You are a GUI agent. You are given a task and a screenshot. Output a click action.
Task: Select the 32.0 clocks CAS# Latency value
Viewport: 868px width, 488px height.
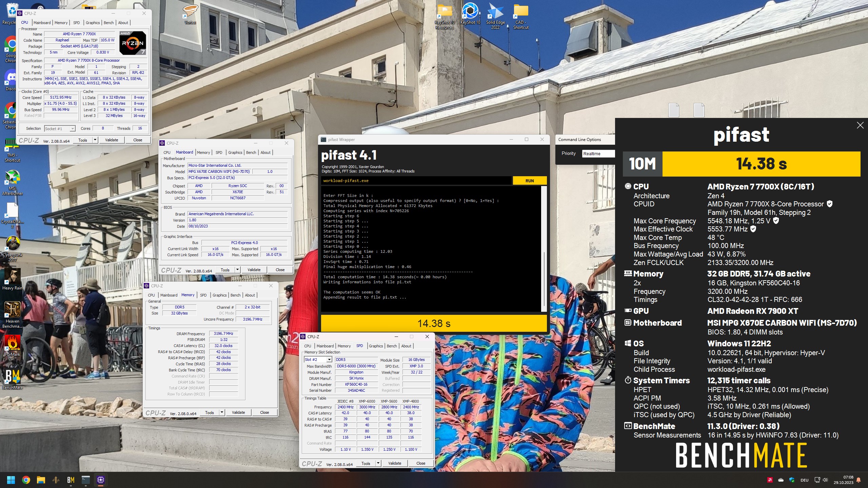pyautogui.click(x=223, y=346)
